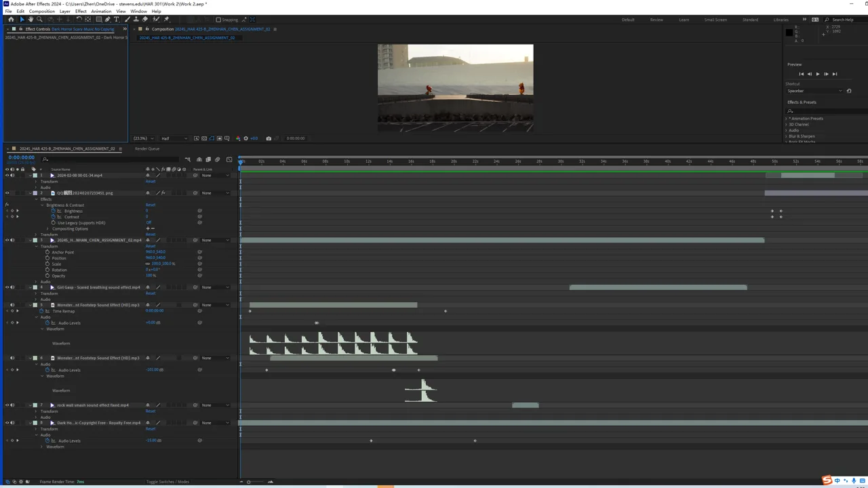This screenshot has width=868, height=488.
Task: Activate the Horizontal Type tool
Action: pos(117,20)
